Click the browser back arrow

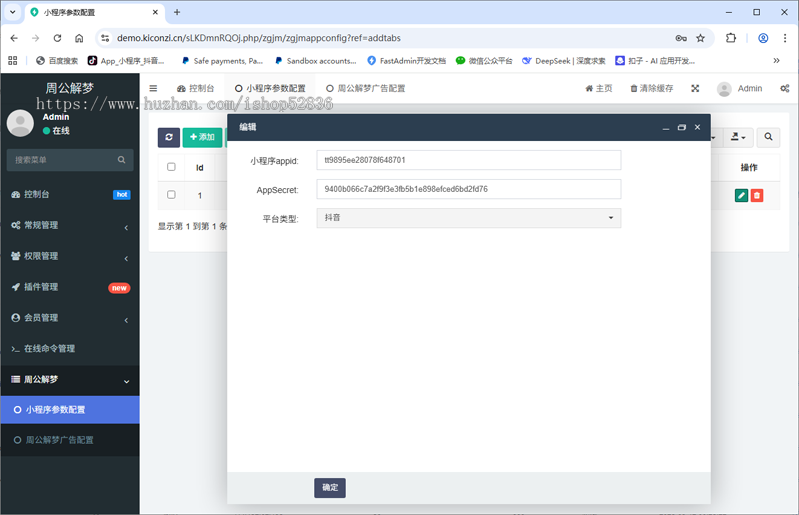[x=14, y=38]
